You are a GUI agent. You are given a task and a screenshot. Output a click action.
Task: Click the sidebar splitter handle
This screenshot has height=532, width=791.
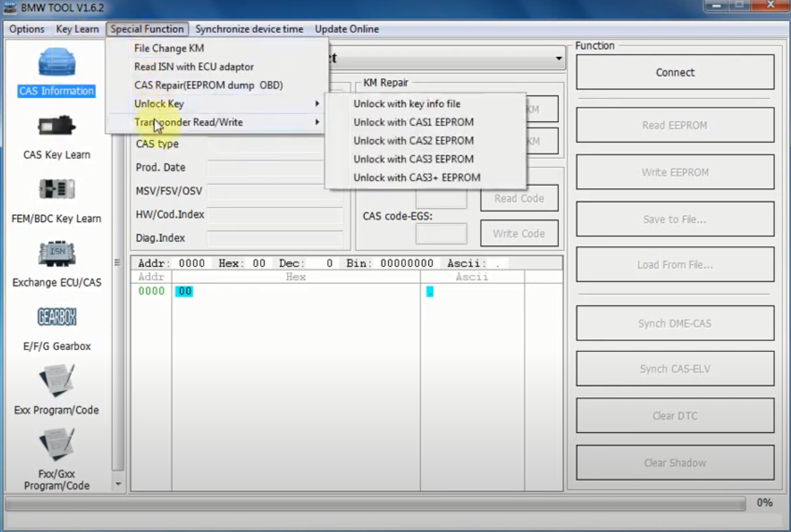point(118,263)
